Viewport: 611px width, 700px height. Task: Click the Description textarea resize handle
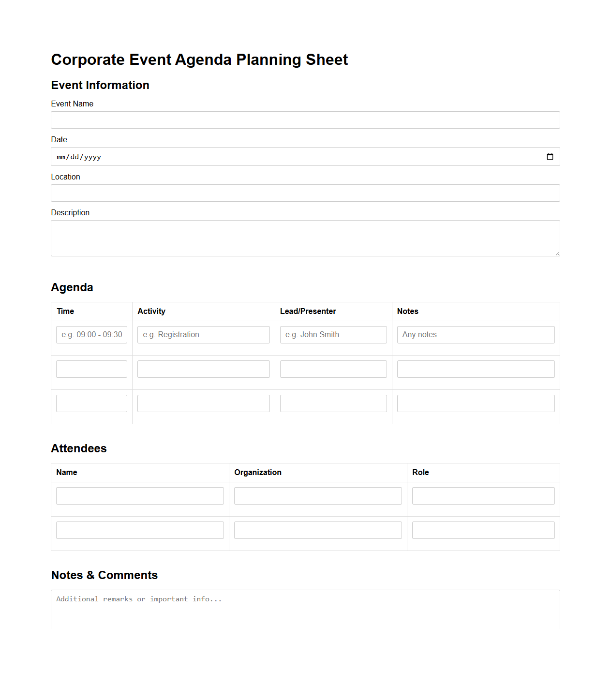point(557,253)
